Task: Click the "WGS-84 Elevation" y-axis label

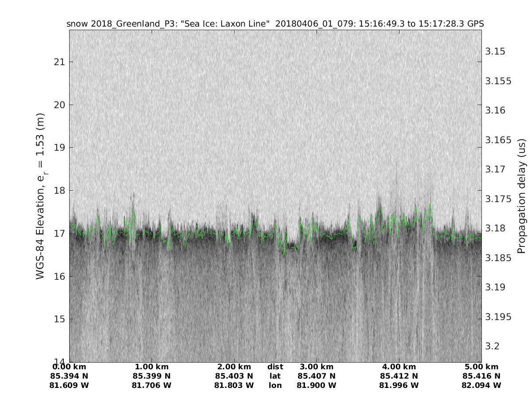Action: click(x=41, y=196)
